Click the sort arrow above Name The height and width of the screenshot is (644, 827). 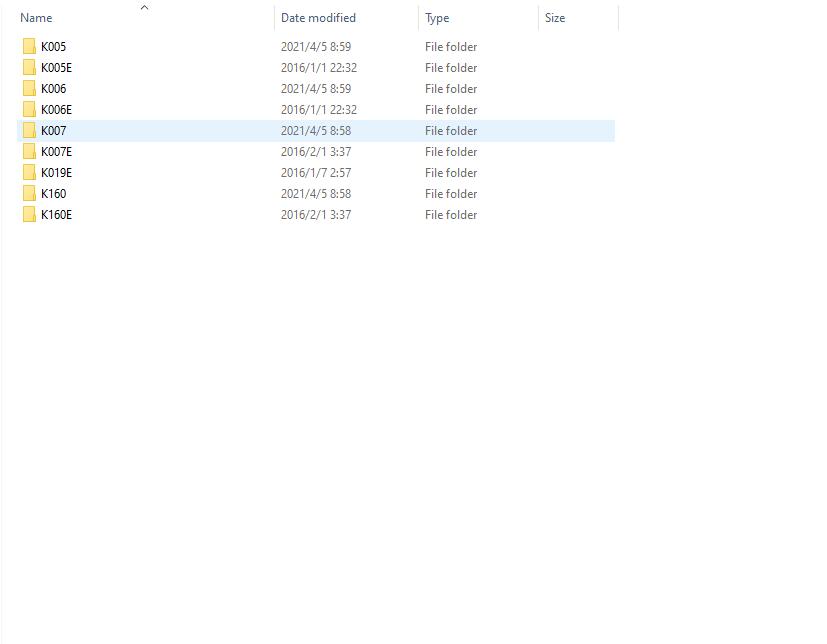pyautogui.click(x=145, y=7)
